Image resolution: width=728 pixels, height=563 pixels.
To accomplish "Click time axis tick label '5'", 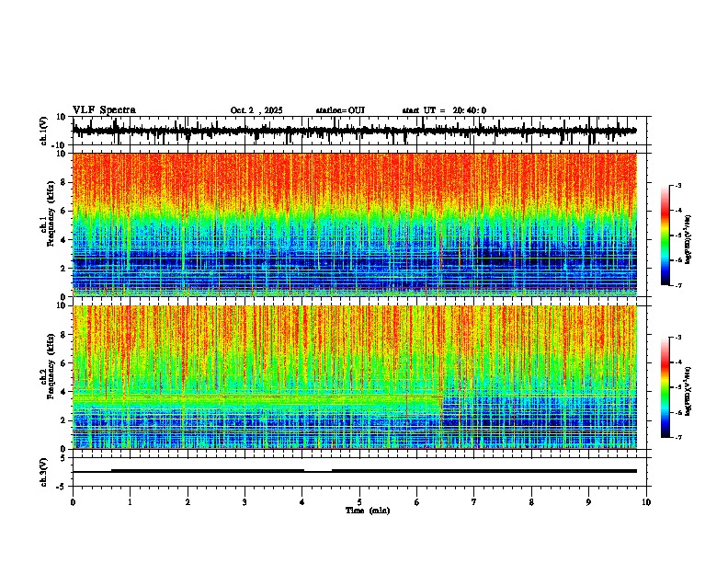I will pos(359,502).
